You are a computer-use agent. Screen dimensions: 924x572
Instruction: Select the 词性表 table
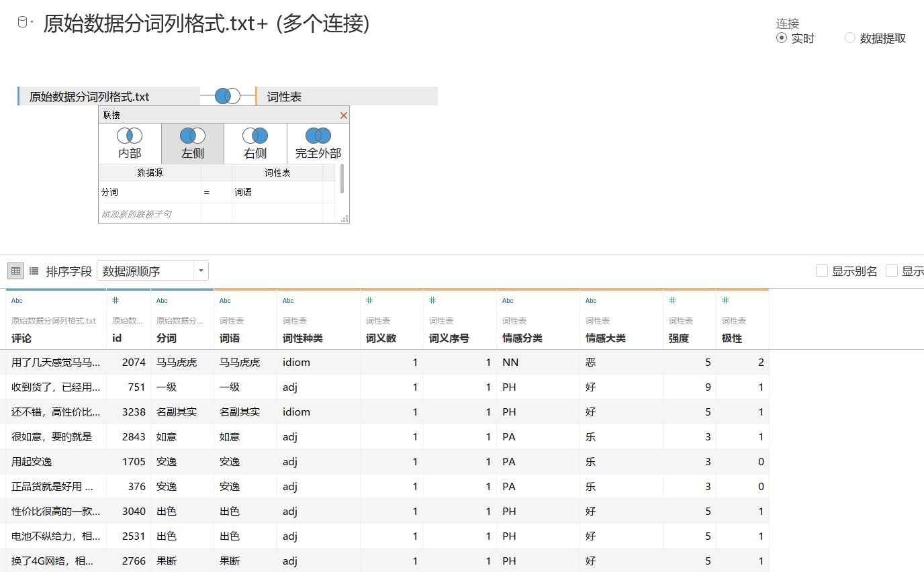tap(346, 96)
